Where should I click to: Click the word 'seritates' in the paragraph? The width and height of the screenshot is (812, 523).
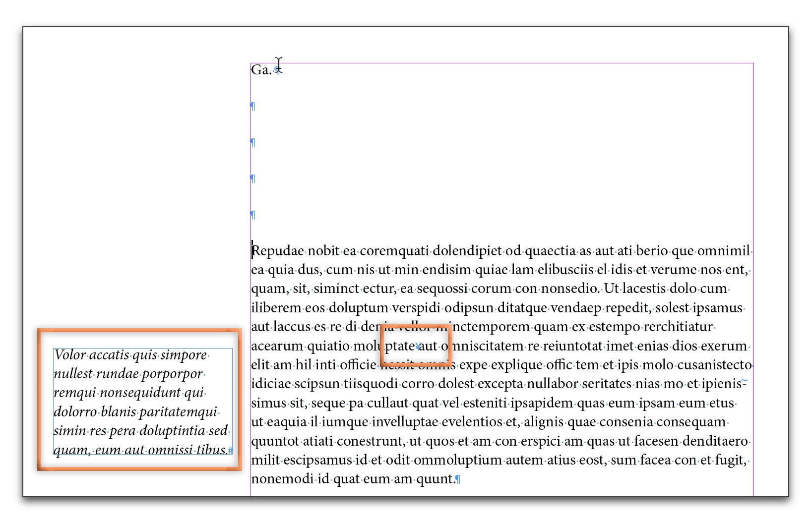[x=607, y=384]
